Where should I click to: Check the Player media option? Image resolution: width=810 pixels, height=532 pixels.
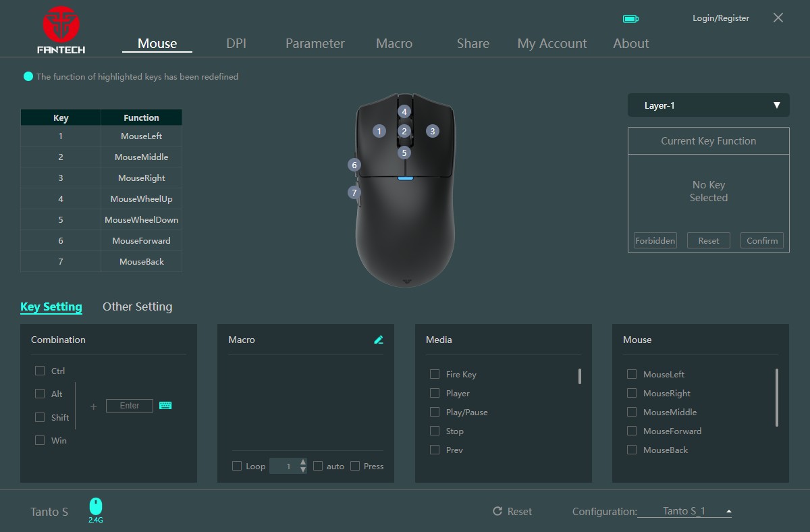435,393
